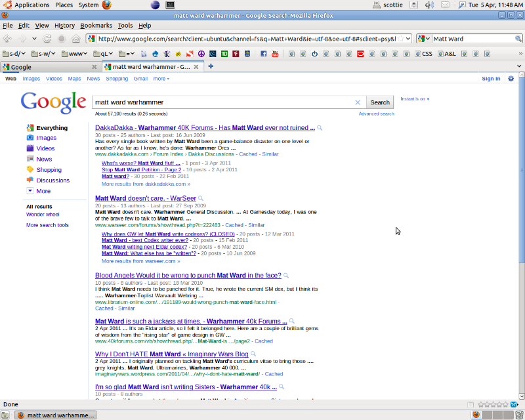
Task: Click the Search button
Action: 380,102
